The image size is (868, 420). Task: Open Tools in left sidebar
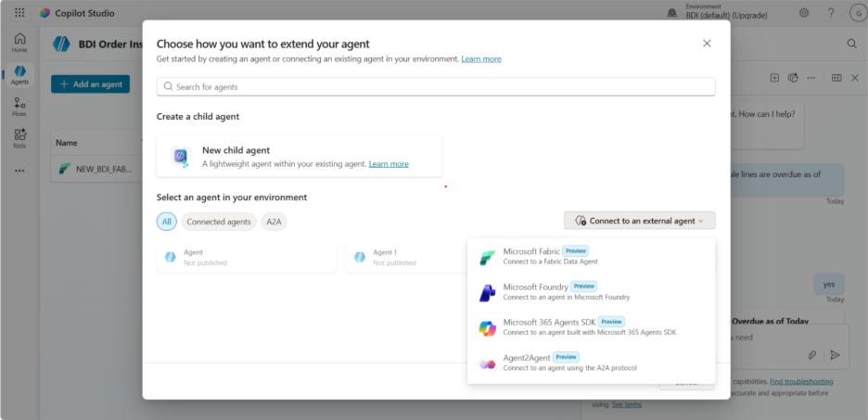point(19,139)
